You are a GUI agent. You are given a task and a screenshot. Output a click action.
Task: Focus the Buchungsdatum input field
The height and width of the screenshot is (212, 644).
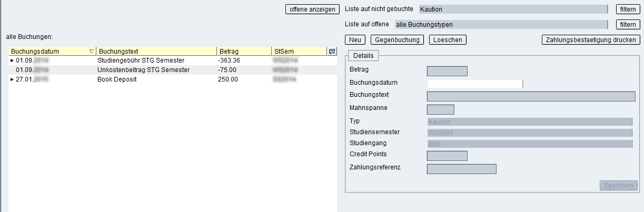[474, 84]
